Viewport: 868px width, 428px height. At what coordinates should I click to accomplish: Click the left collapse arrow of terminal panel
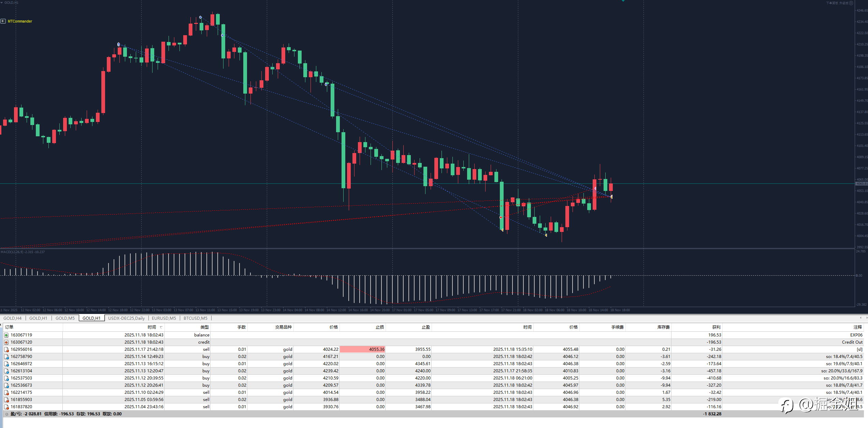tap(1, 325)
